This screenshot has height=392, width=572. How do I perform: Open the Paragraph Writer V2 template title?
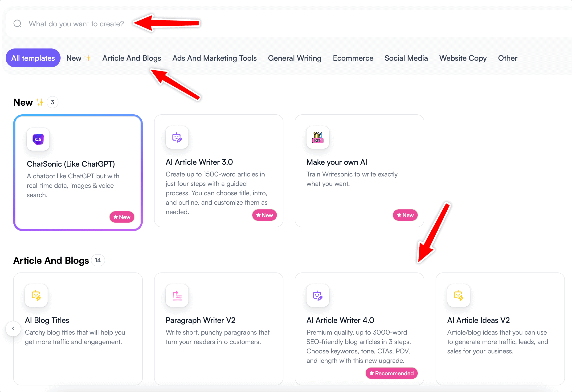[200, 320]
